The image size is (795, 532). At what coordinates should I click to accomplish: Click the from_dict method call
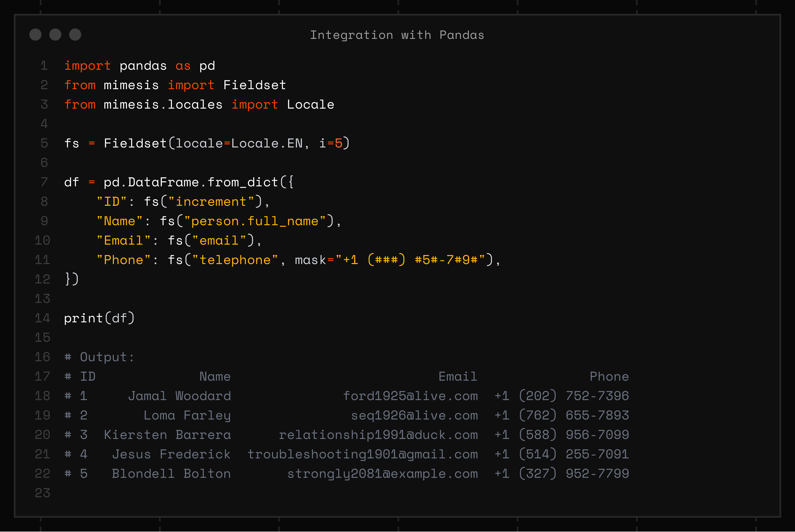coord(242,182)
